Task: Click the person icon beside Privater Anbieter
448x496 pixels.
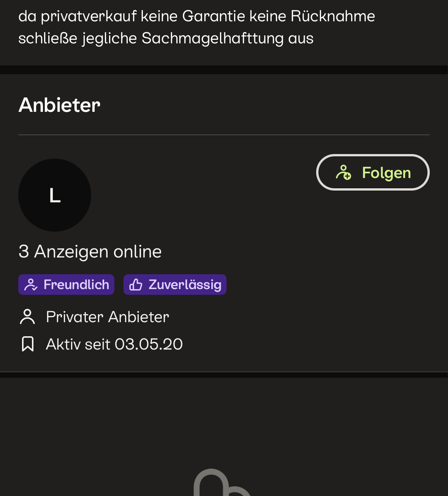Action: [27, 317]
